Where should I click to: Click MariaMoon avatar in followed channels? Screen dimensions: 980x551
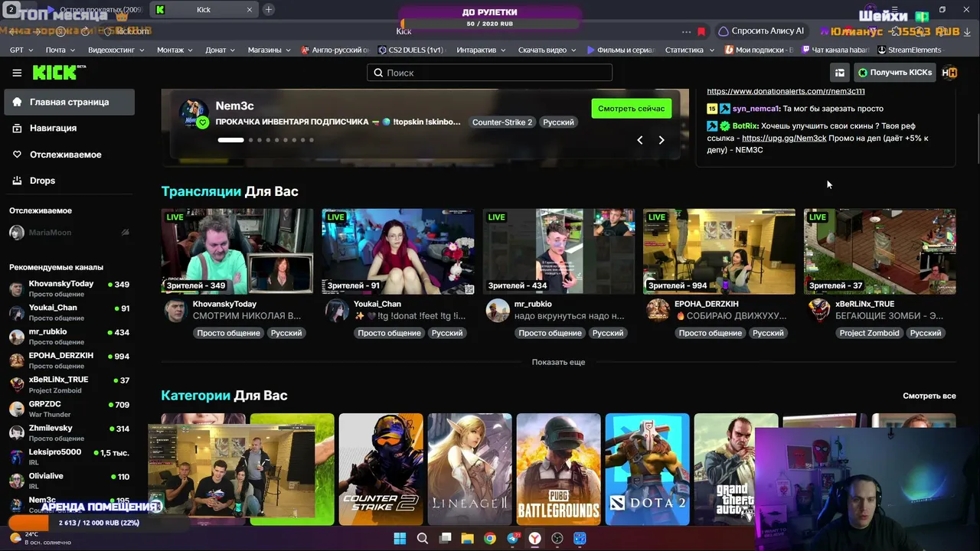coord(16,233)
